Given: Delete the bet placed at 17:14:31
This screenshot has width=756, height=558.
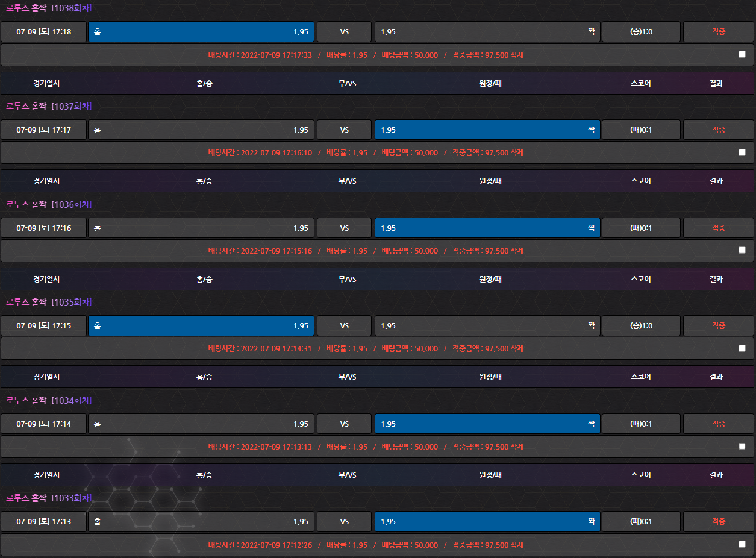Looking at the screenshot, I should pyautogui.click(x=517, y=349).
